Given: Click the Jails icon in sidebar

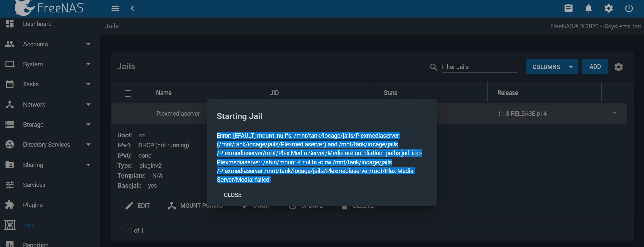Looking at the screenshot, I should (x=10, y=225).
